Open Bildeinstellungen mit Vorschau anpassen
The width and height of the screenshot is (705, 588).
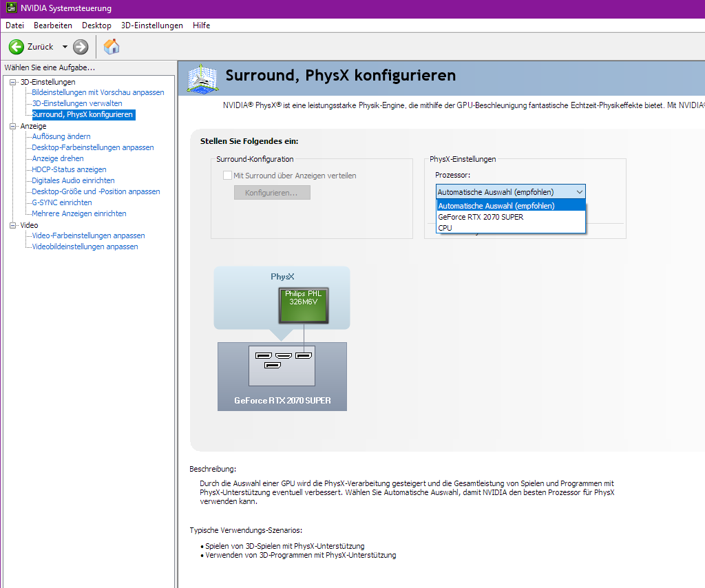coord(98,92)
